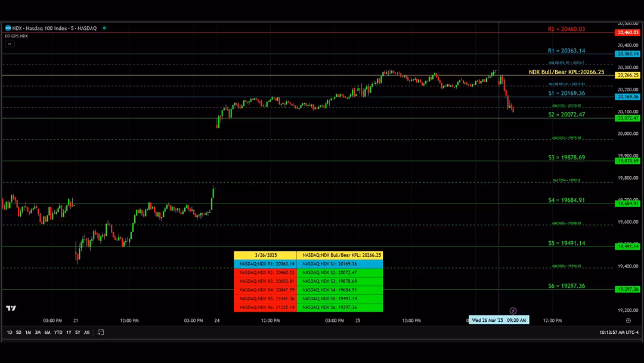Choose the YTD chart range
Screen dimensions: 644x363
click(x=58, y=332)
